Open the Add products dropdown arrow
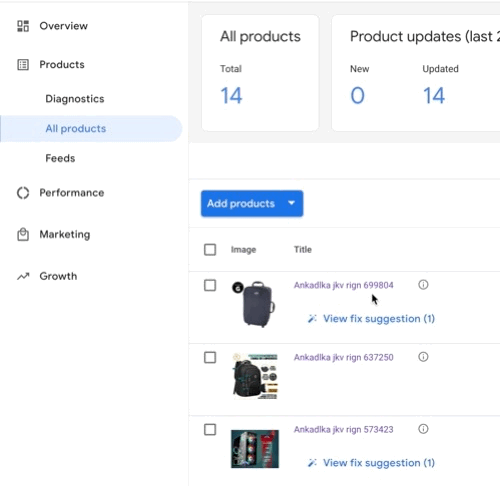500x486 pixels. 291,203
